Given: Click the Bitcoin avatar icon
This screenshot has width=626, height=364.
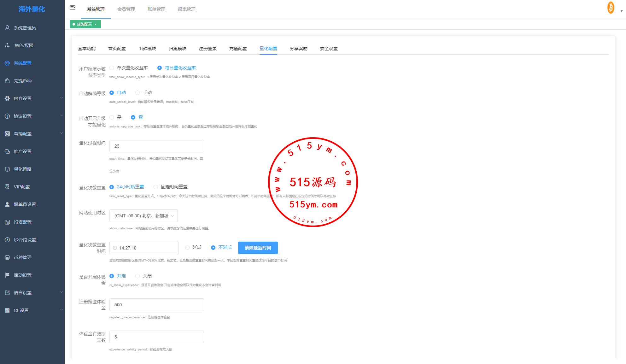Looking at the screenshot, I should click(x=611, y=8).
